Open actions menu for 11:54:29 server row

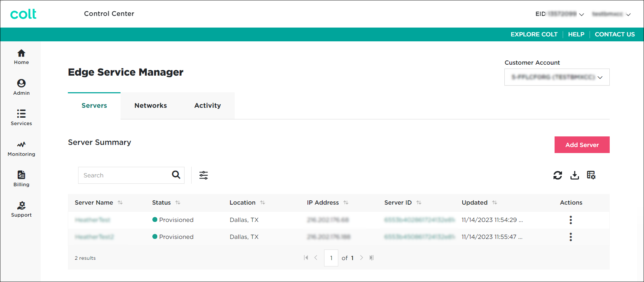(570, 220)
